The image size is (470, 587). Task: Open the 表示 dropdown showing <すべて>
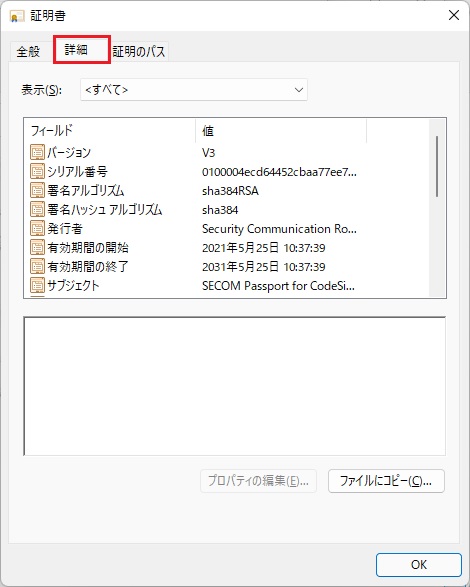[194, 90]
